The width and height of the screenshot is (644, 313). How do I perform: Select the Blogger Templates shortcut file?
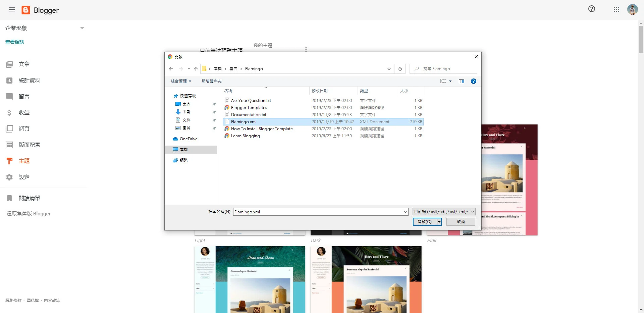click(x=249, y=108)
